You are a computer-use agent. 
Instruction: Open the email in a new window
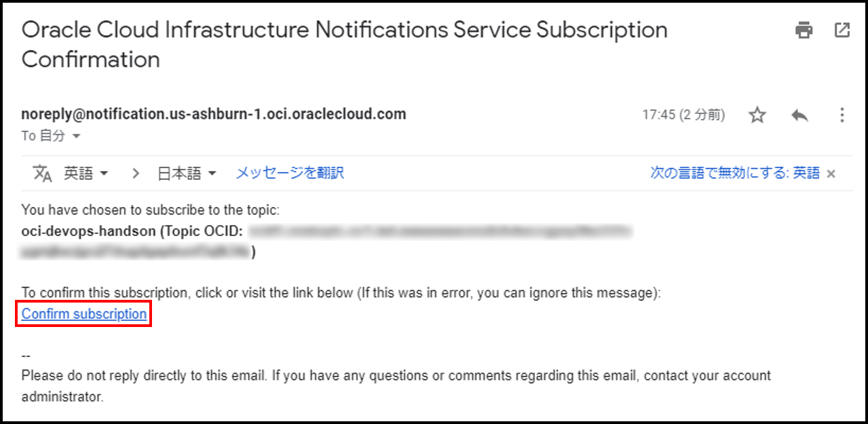(x=842, y=31)
